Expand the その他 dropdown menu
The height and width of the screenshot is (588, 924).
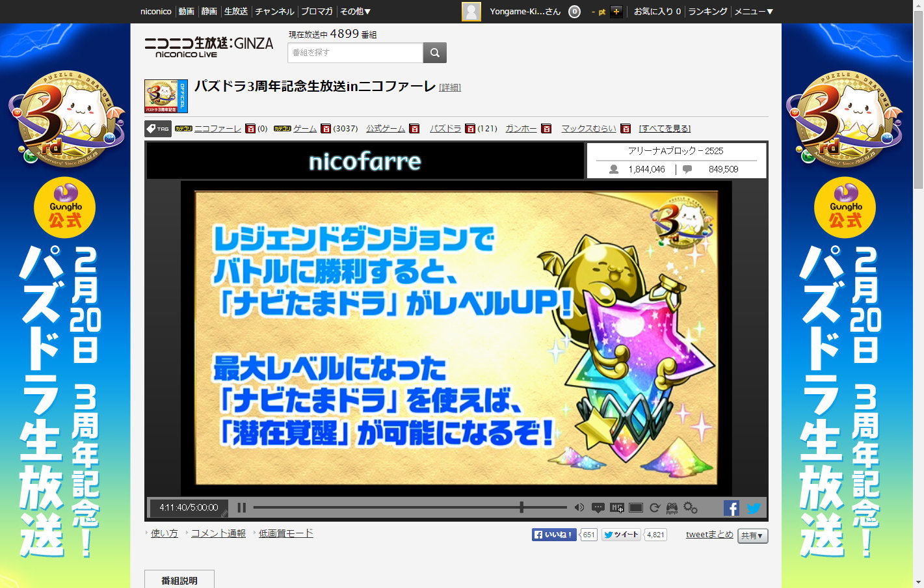(355, 12)
